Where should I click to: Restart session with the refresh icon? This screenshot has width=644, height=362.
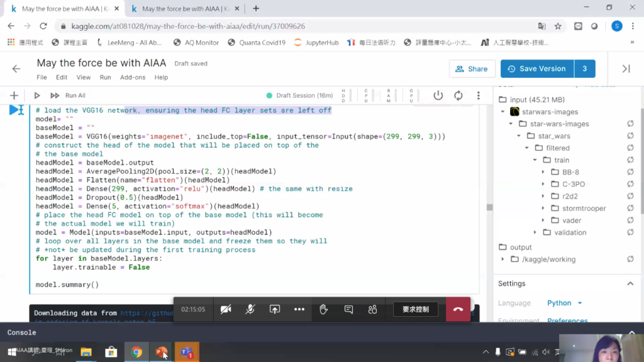click(x=458, y=96)
